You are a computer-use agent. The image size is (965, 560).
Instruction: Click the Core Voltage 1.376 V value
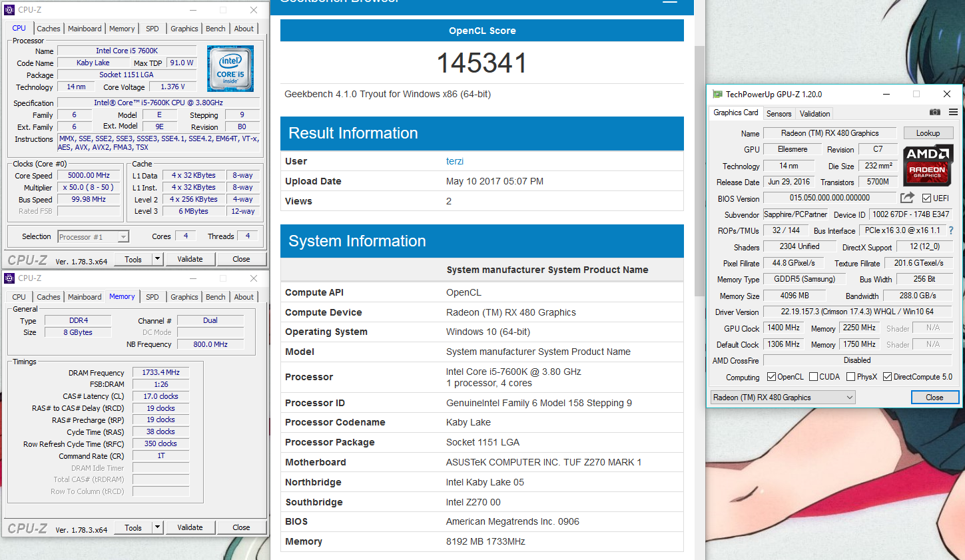pos(172,87)
